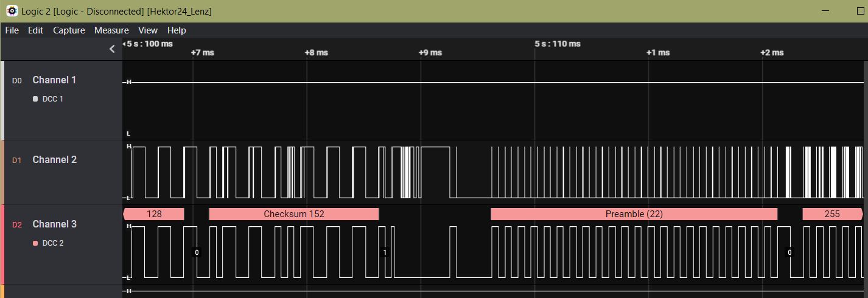Select the Preamble (22) decoded frame
This screenshot has width=868, height=298.
coord(634,214)
